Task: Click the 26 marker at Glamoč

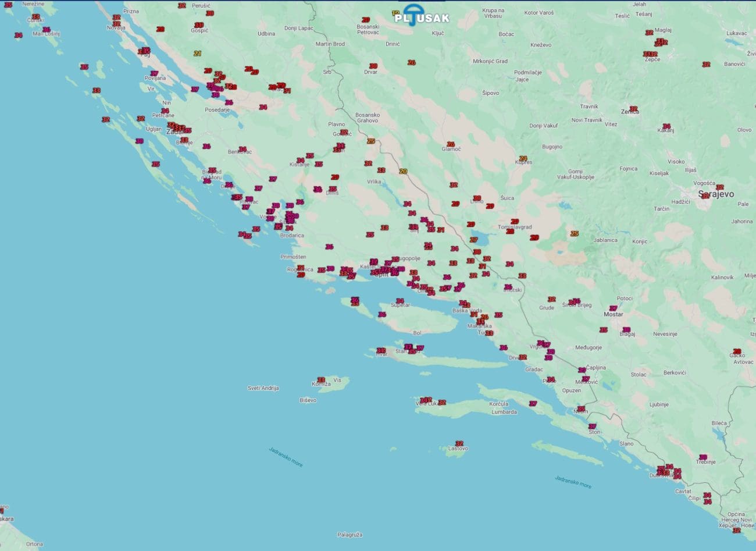Action: tap(451, 144)
